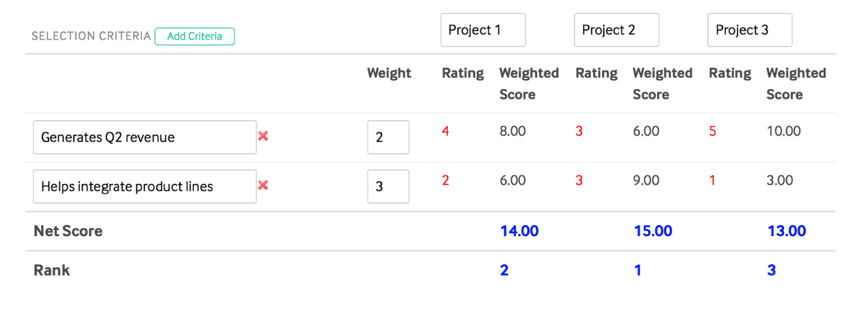
Task: Edit weight value for Helps integrate product lines
Action: point(388,187)
